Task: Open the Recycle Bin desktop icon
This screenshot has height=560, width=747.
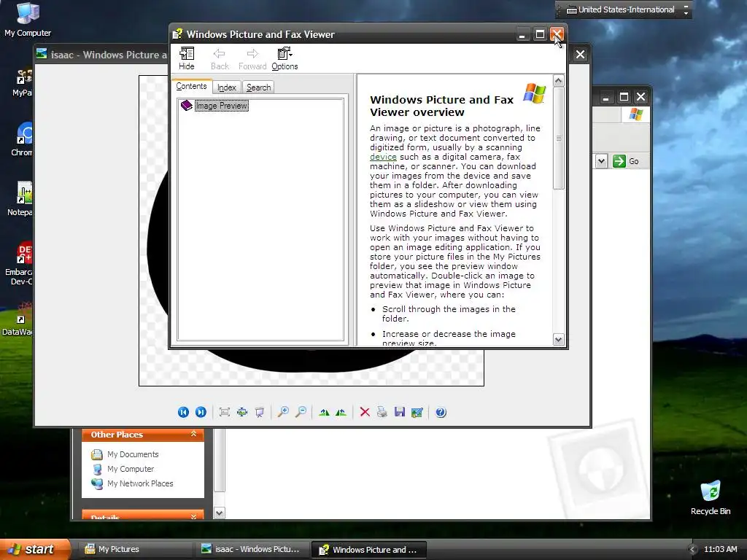Action: [x=711, y=497]
